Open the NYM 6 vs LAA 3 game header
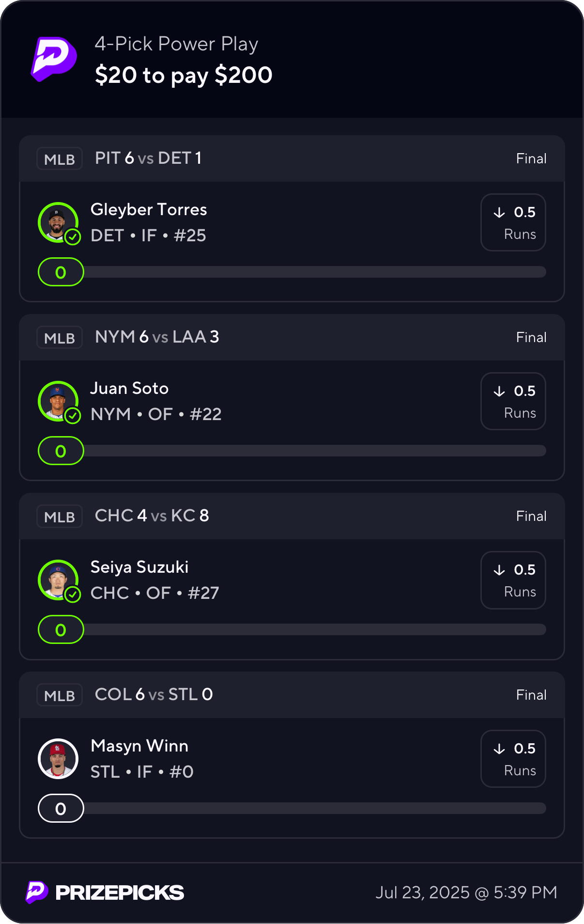The height and width of the screenshot is (924, 584). [x=292, y=337]
